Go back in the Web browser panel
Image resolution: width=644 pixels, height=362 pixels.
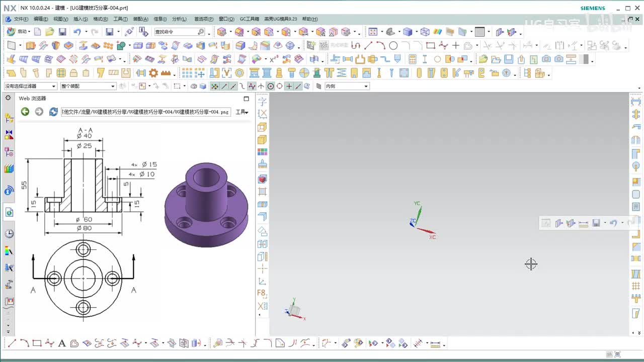[25, 112]
